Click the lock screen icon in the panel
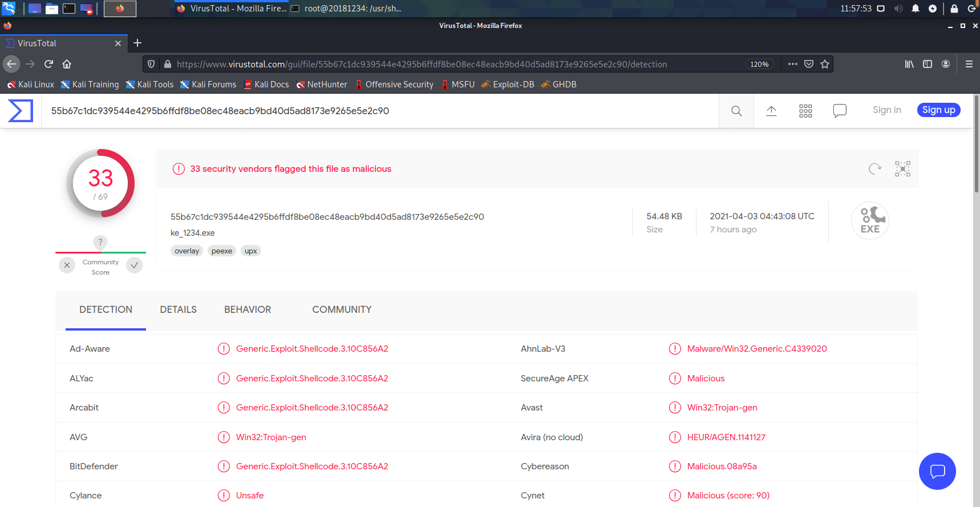980x507 pixels. pos(954,9)
